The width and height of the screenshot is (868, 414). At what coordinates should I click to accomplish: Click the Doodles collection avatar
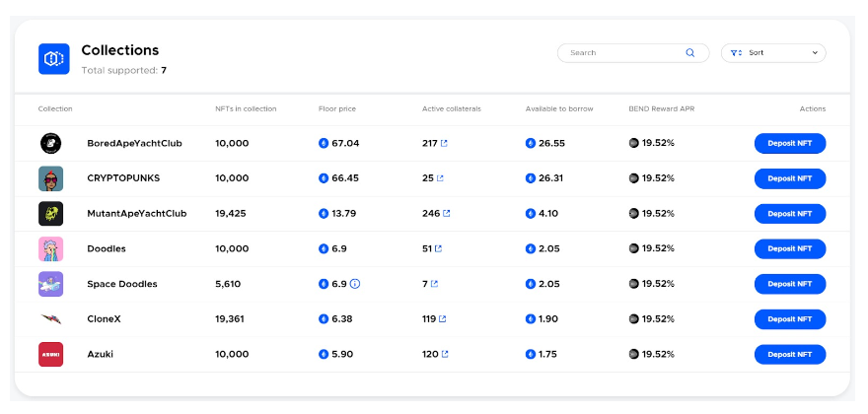tap(50, 249)
